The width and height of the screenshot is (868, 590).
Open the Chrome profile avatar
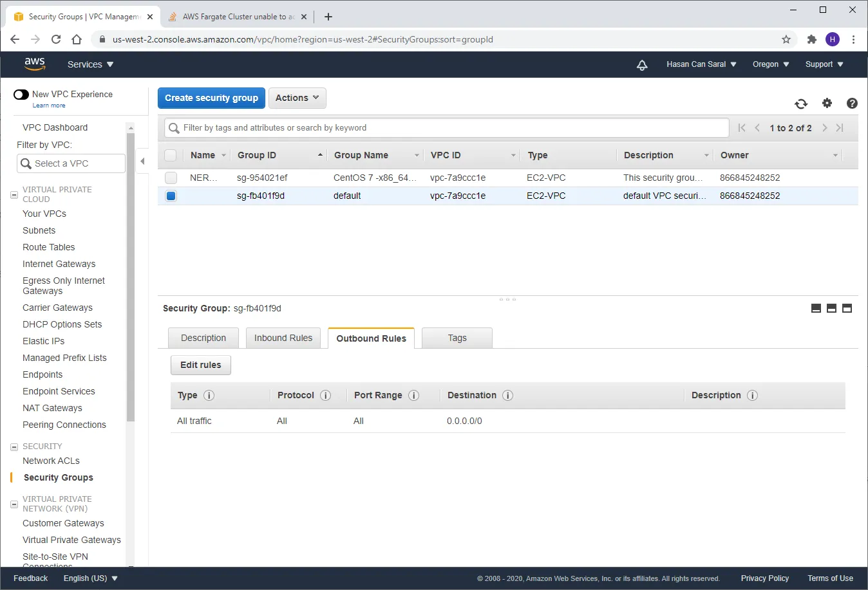[x=833, y=39]
